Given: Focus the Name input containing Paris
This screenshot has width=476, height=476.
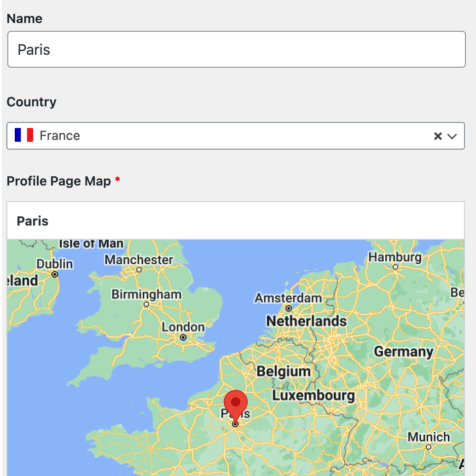Looking at the screenshot, I should tap(237, 49).
